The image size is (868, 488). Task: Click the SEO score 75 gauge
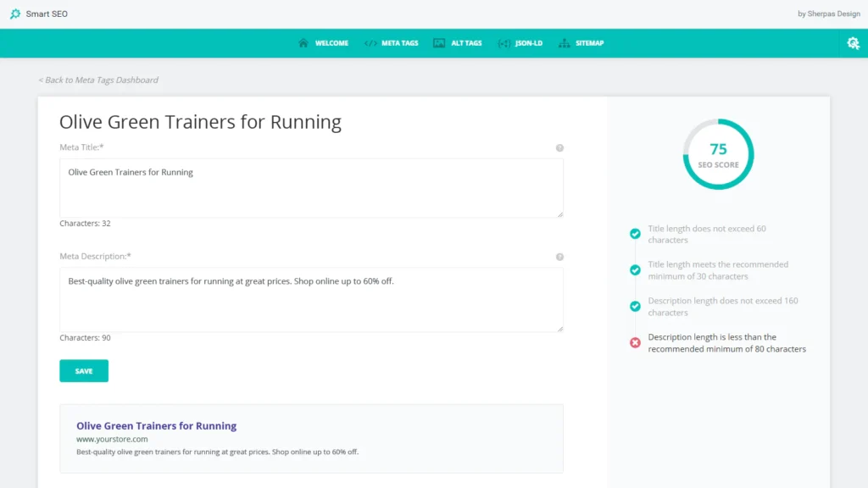pos(718,154)
